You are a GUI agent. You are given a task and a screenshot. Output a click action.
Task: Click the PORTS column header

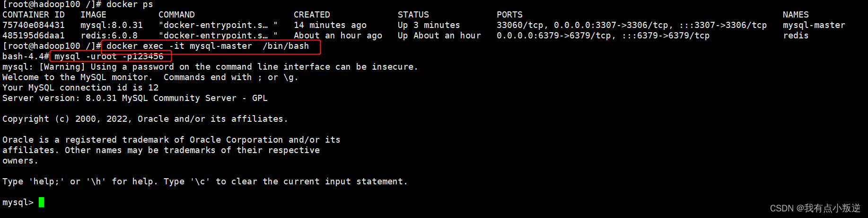coord(509,15)
